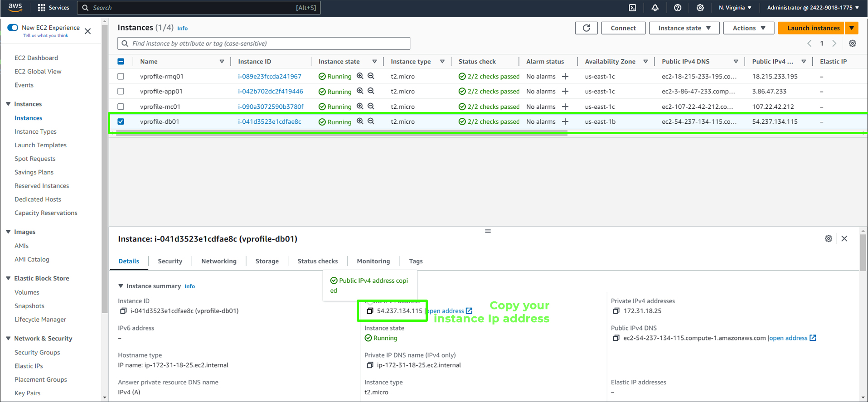Open Public IPv4 DNS open address link
Screen dimensions: 868x402
tap(792, 338)
